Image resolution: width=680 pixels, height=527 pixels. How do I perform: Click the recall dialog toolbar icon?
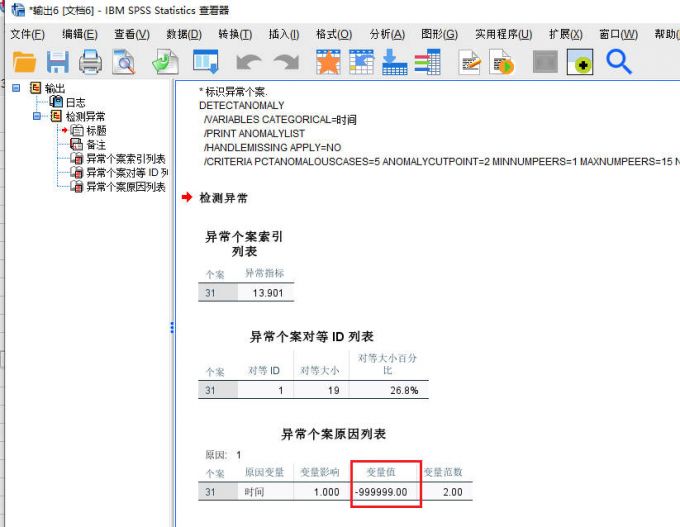[x=206, y=62]
